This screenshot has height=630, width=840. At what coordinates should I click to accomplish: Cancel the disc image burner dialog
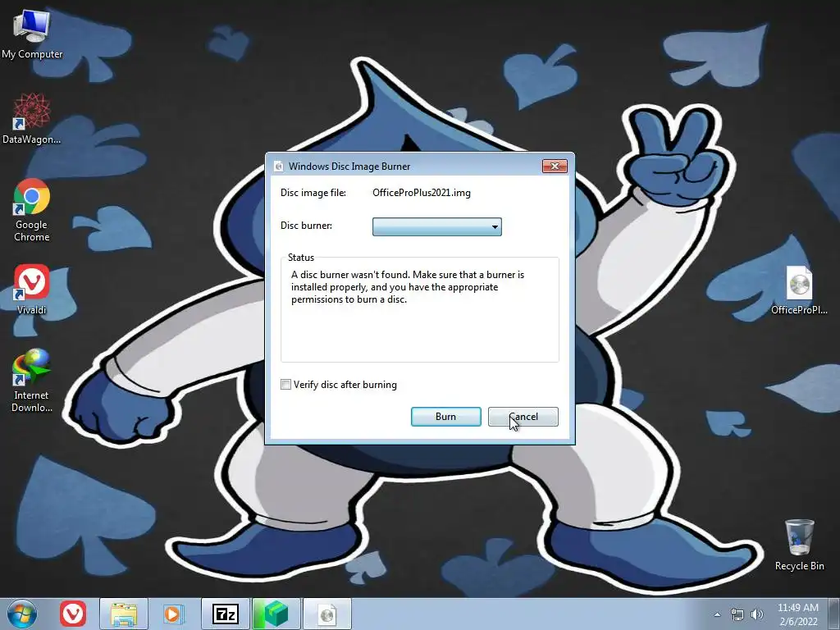point(523,417)
